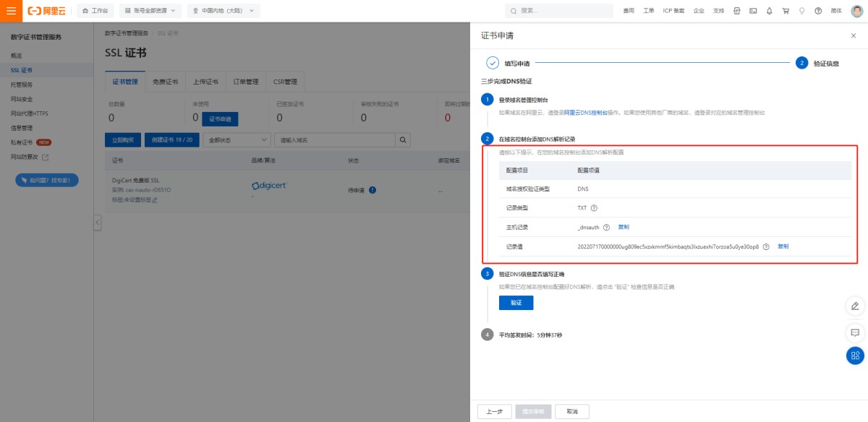The image size is (868, 422).
Task: Expand the 中国内地（大陆） region dropdown
Action: pyautogui.click(x=224, y=11)
